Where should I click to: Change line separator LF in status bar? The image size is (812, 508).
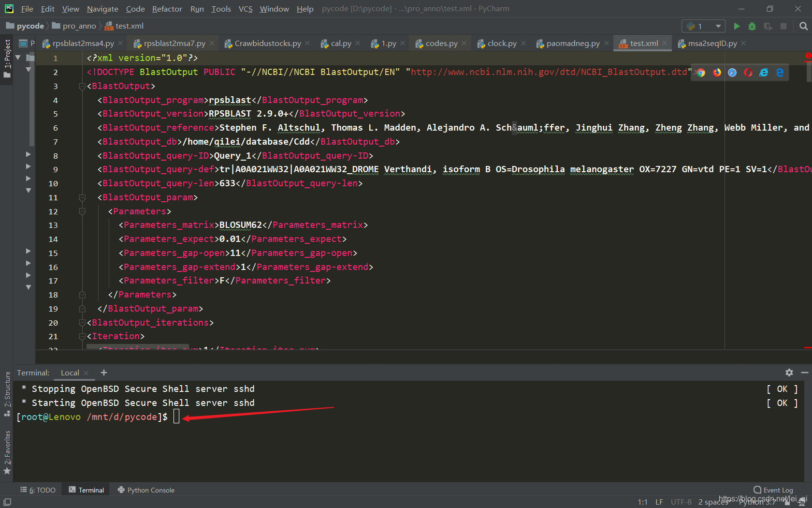click(x=659, y=502)
